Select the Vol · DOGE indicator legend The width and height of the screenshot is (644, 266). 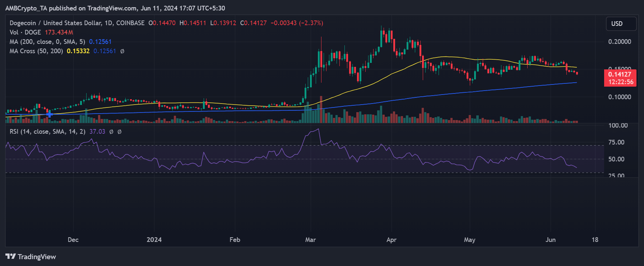point(25,32)
